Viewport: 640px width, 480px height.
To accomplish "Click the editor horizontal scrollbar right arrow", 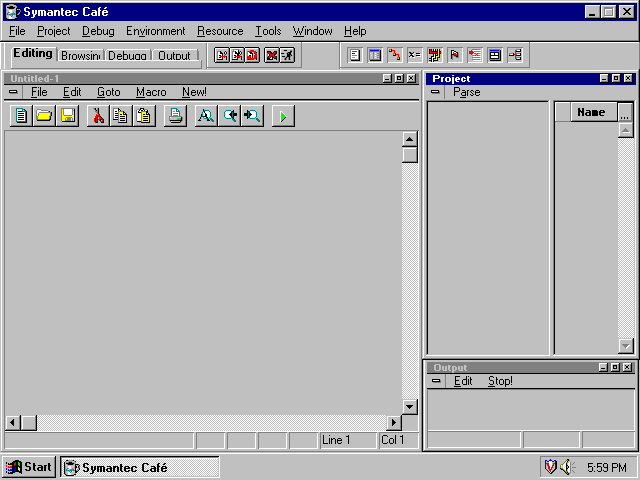I will (394, 422).
